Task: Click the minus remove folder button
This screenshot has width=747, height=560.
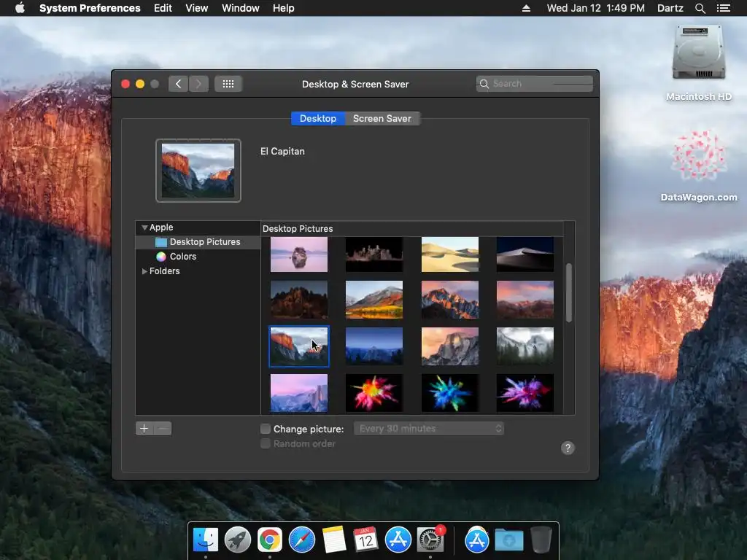Action: click(x=163, y=429)
